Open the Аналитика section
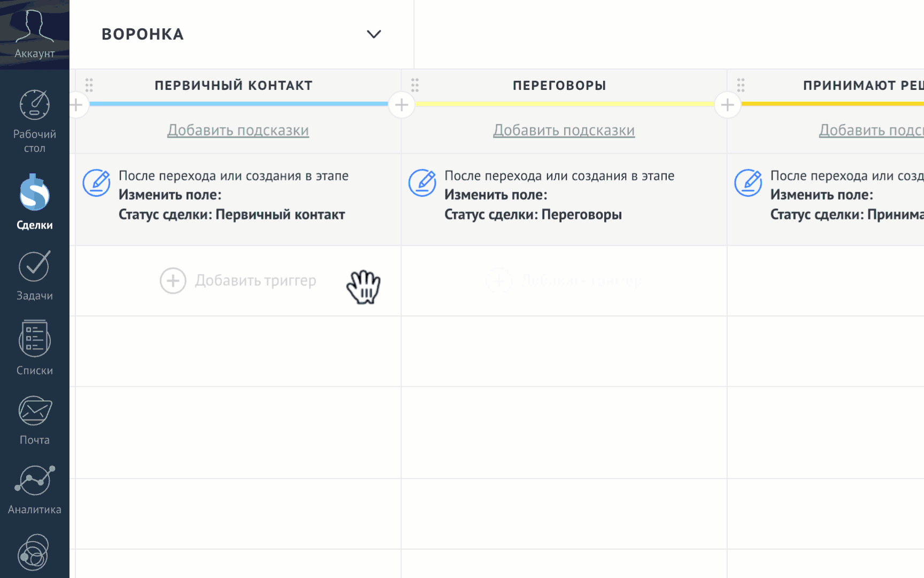The width and height of the screenshot is (924, 578). pyautogui.click(x=34, y=488)
